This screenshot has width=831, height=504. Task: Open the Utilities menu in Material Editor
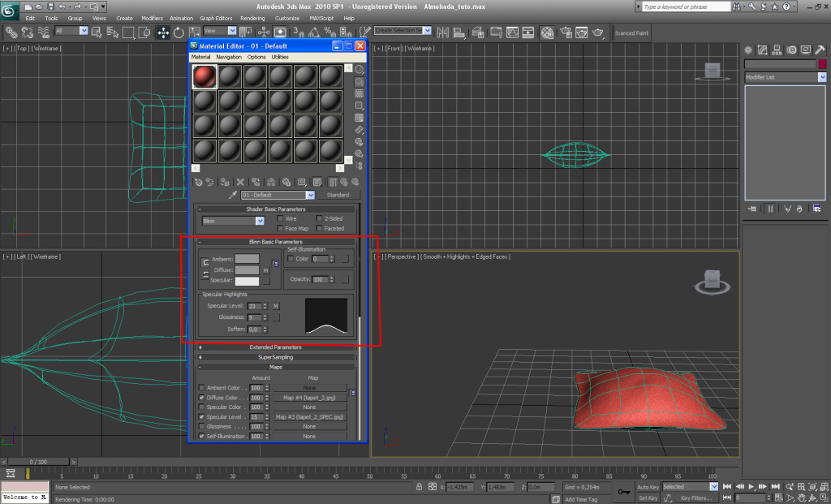coord(280,58)
